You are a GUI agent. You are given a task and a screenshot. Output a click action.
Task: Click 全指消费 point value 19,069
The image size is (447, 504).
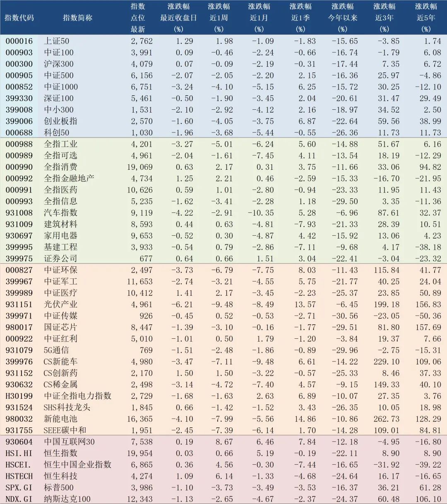coord(139,167)
